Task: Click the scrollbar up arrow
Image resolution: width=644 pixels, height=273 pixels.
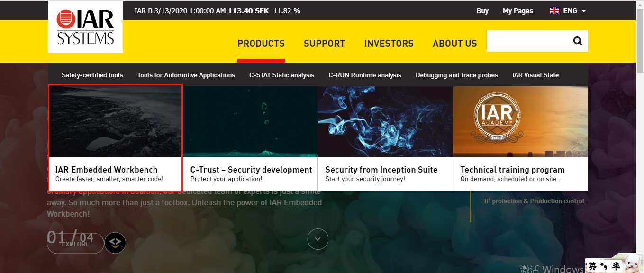Action: click(640, 4)
